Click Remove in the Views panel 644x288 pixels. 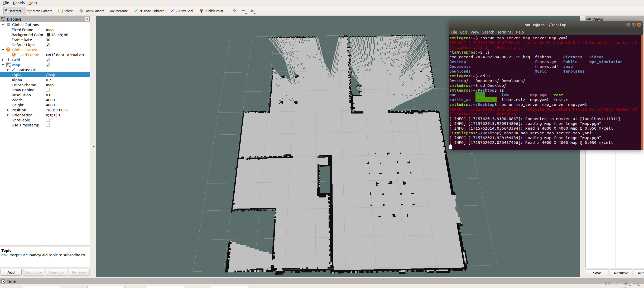[x=621, y=273]
